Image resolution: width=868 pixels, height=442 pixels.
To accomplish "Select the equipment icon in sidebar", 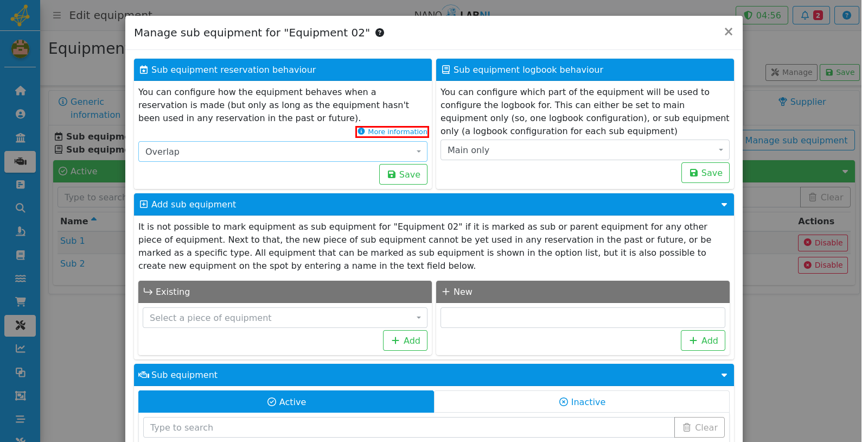I will 20,162.
